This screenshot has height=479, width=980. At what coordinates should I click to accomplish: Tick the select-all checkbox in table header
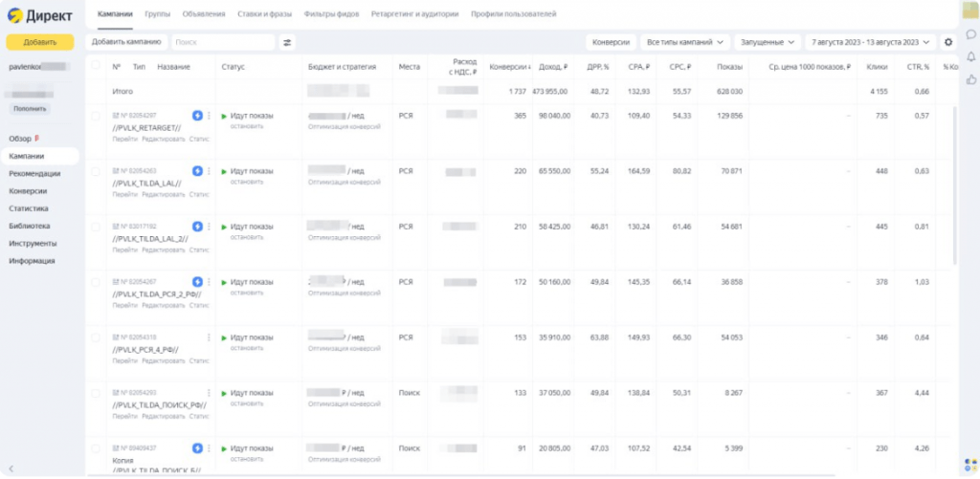[96, 67]
